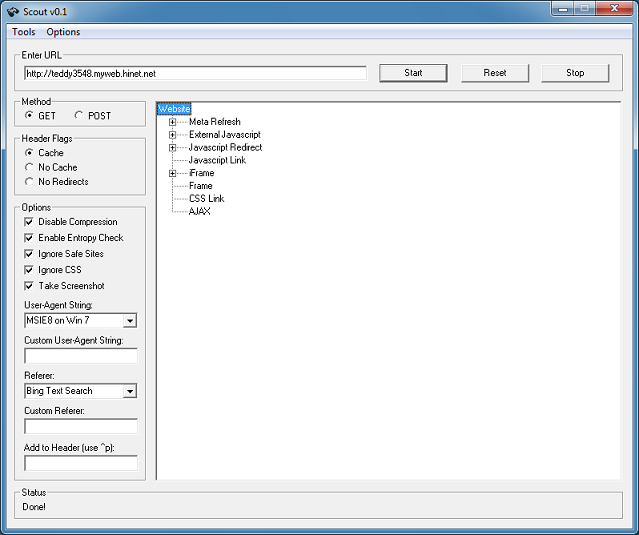Expand the External Javascript node
This screenshot has height=535, width=639.
coord(173,135)
